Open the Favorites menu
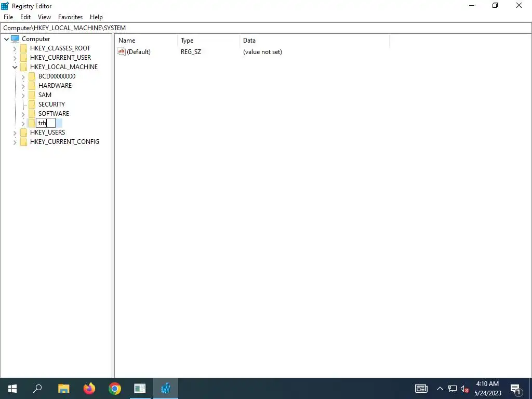 70,17
